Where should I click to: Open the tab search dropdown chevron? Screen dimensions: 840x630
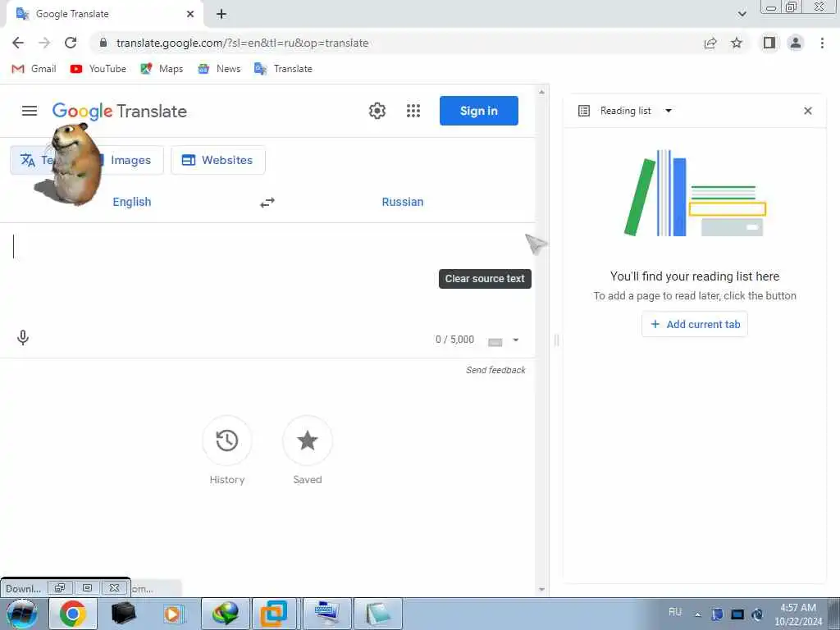[742, 14]
